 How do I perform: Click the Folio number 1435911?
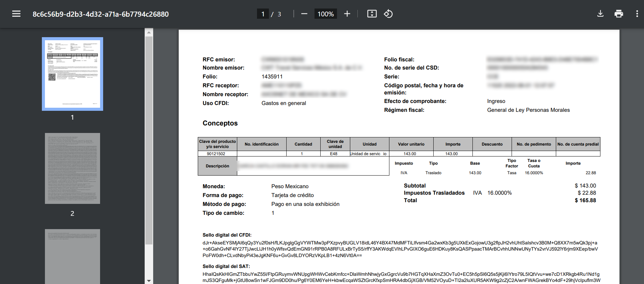[x=272, y=77]
